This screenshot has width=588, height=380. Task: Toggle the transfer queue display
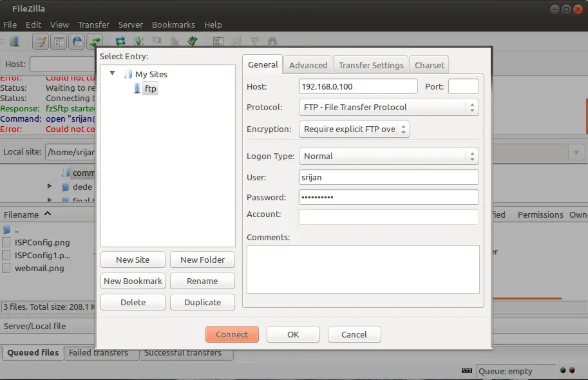click(x=95, y=41)
